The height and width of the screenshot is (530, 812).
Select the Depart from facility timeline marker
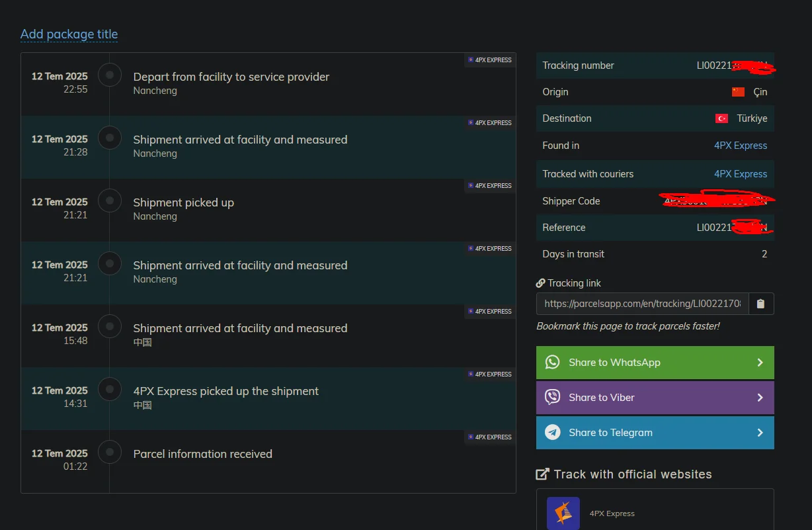point(110,75)
